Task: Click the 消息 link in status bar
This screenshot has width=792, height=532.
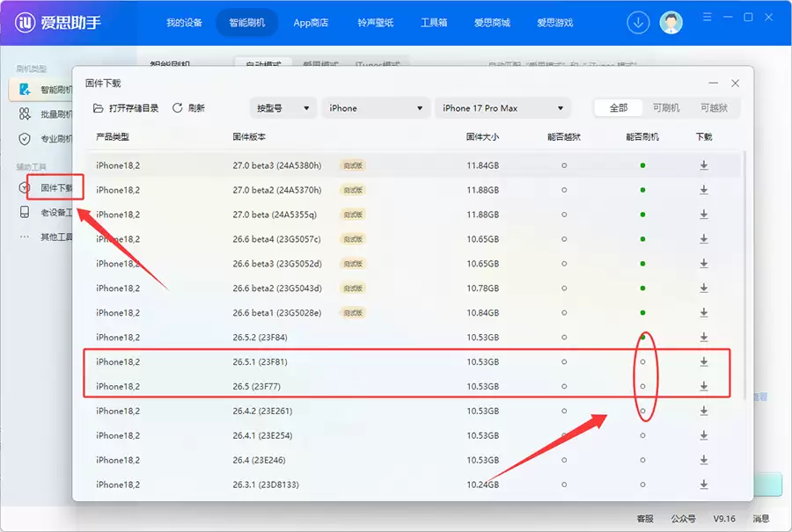Action: (760, 519)
